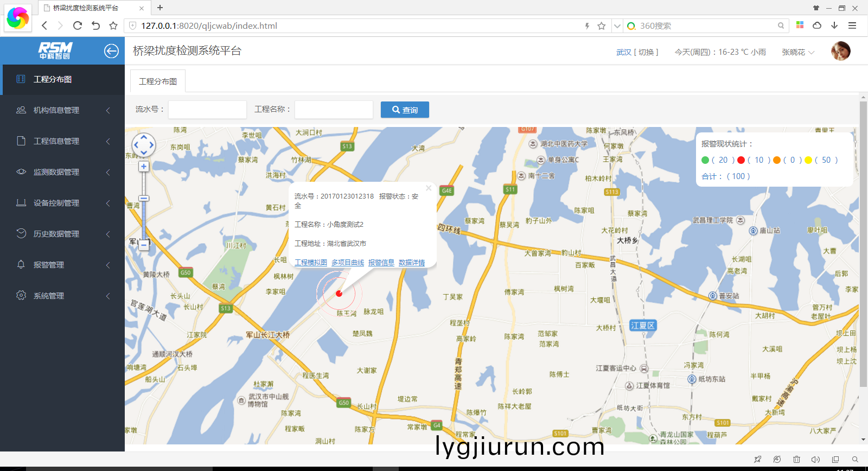Viewport: 868px width, 471px height.
Task: Click the map zoom out minus button
Action: (x=144, y=245)
